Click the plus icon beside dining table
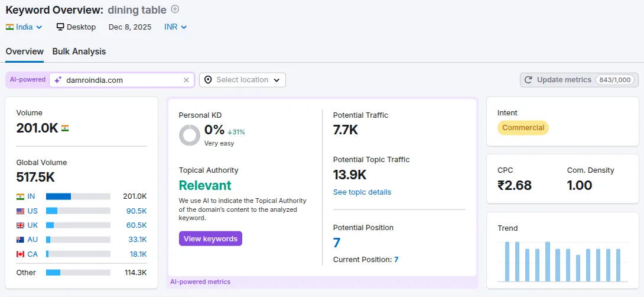The image size is (644, 297). [175, 9]
